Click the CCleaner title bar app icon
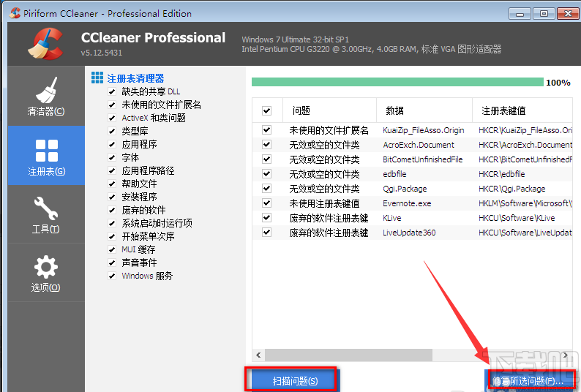The width and height of the screenshot is (581, 392). (x=15, y=13)
